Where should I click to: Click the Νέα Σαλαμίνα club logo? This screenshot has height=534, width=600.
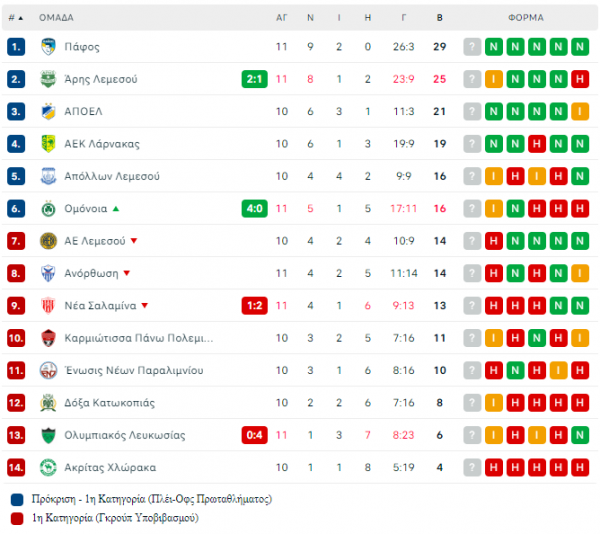coord(48,306)
